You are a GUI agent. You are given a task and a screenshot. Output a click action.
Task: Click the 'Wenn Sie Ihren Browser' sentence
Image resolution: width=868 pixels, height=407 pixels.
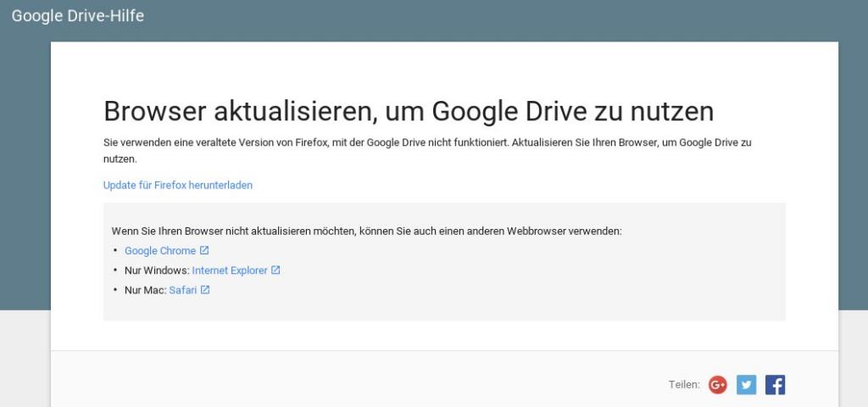[x=366, y=231]
